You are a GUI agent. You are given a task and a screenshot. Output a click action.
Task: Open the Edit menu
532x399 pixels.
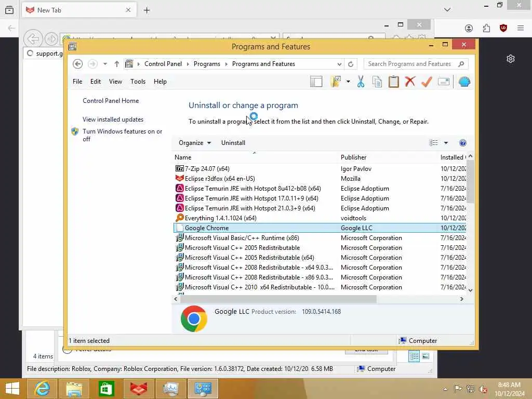(96, 82)
